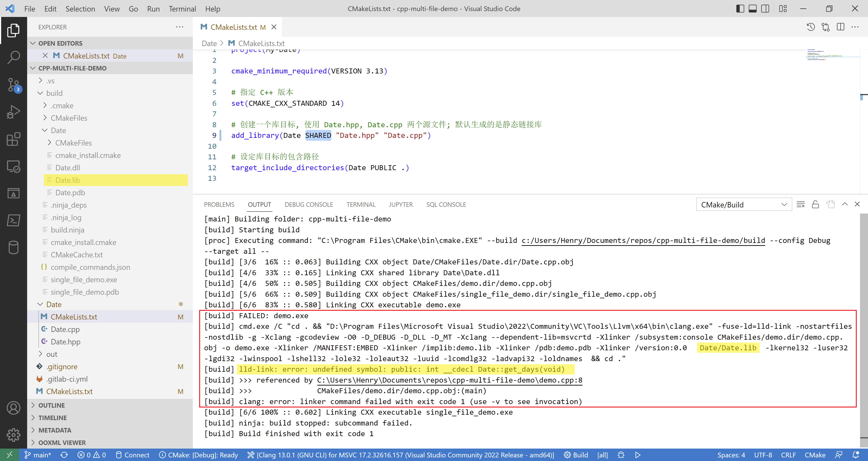868x461 pixels.
Task: Open Date.cpp in the file tree
Action: (110, 329)
